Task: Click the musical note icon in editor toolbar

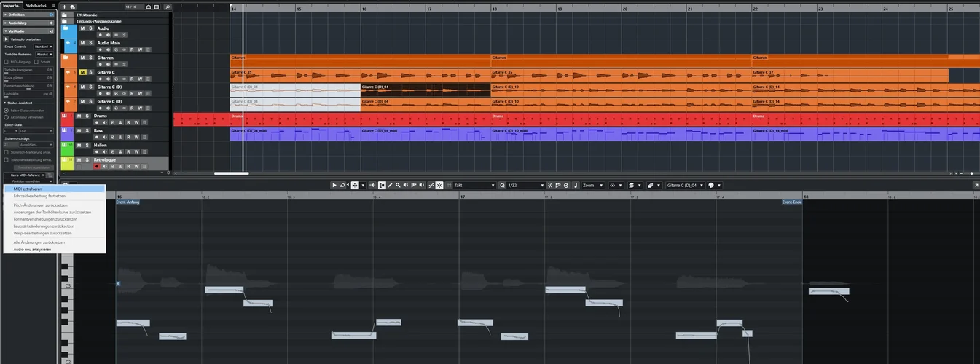Action: tap(575, 186)
